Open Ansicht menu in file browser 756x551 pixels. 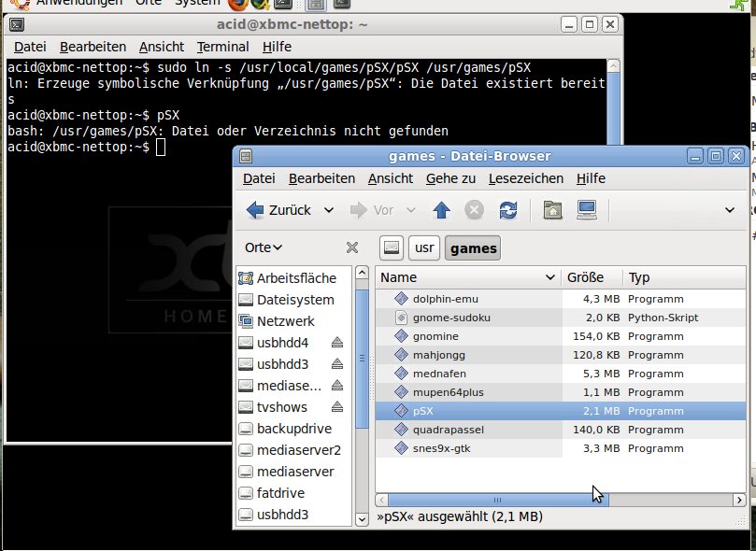coord(391,178)
